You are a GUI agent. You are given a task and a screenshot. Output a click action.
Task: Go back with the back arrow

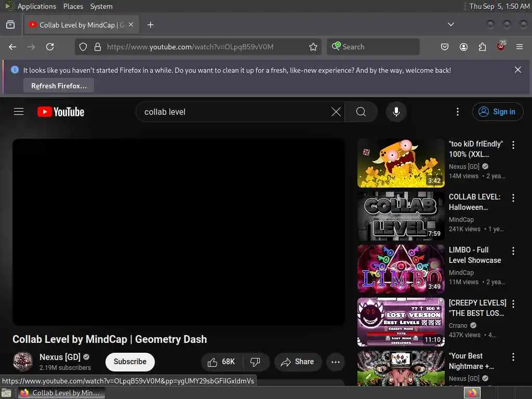click(x=12, y=47)
